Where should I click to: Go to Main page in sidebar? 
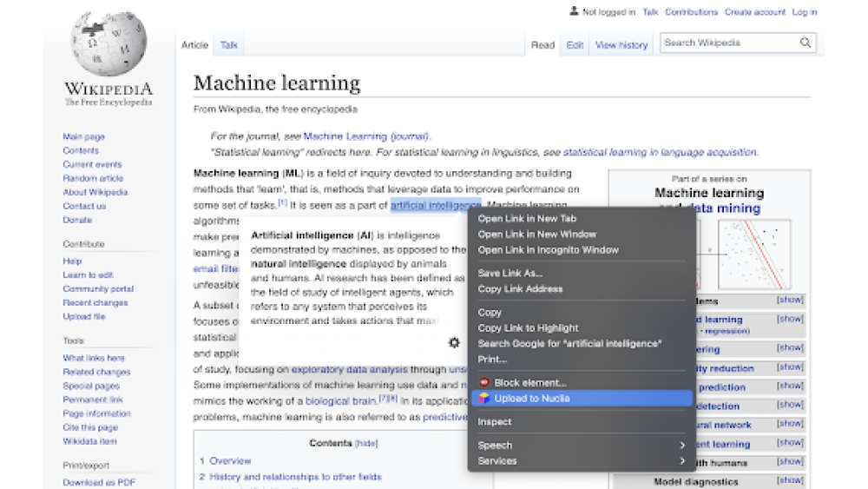83,136
